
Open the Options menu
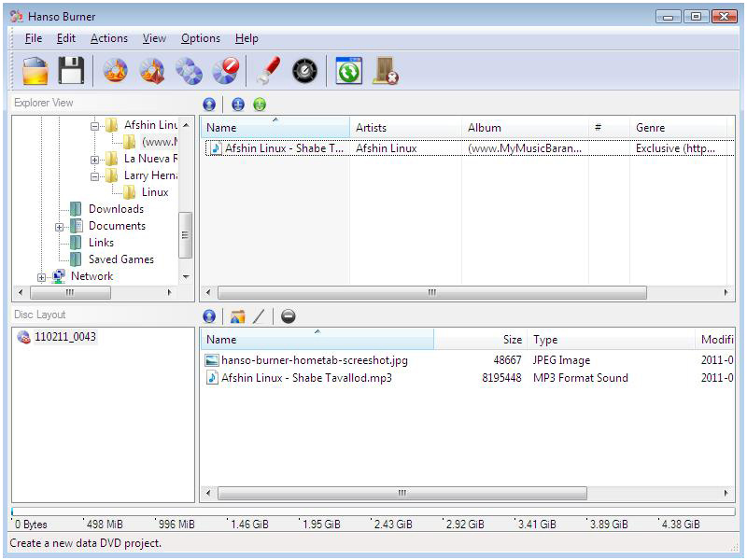(x=201, y=38)
